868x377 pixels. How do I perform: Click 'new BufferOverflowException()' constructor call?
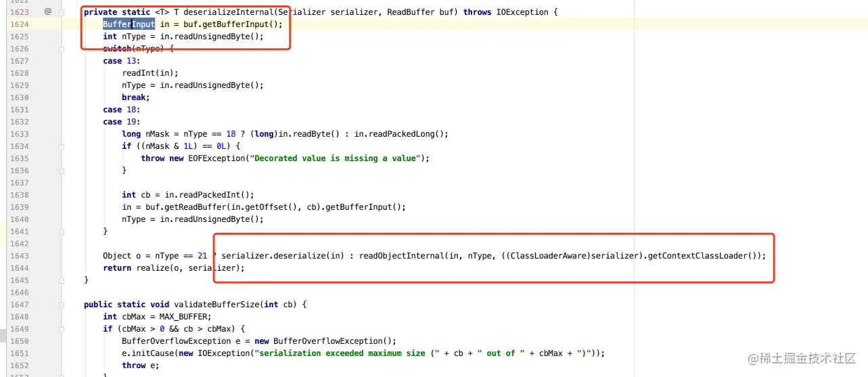pos(326,341)
